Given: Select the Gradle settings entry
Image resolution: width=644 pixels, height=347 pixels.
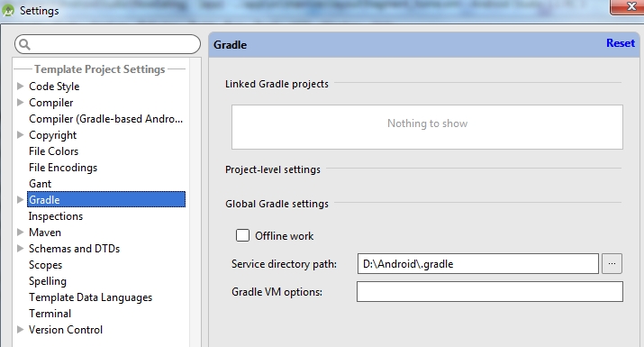Looking at the screenshot, I should coord(106,200).
